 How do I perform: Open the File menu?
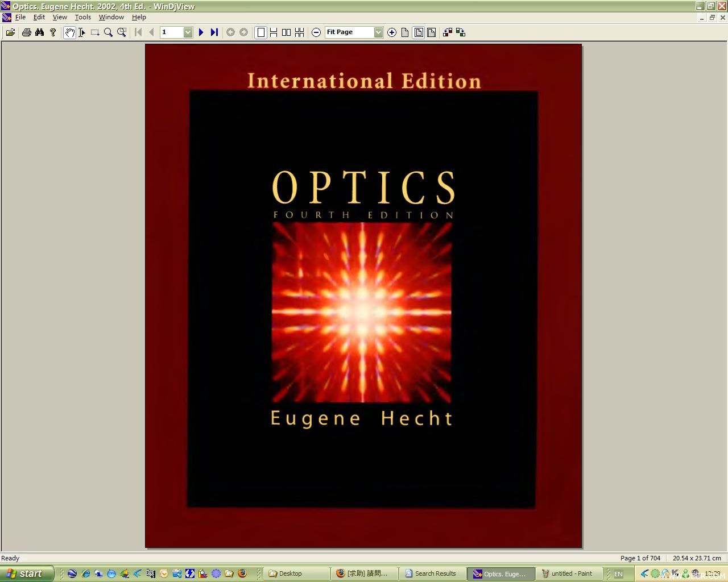click(20, 17)
